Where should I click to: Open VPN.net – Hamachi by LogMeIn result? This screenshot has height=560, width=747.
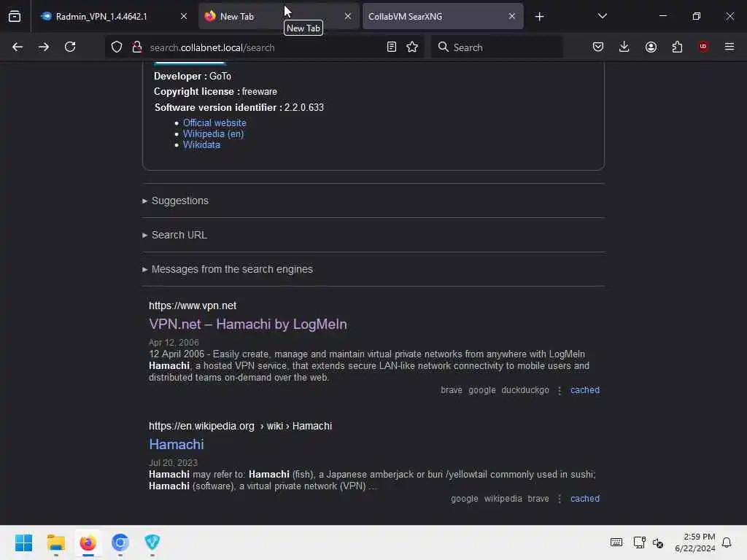248,324
